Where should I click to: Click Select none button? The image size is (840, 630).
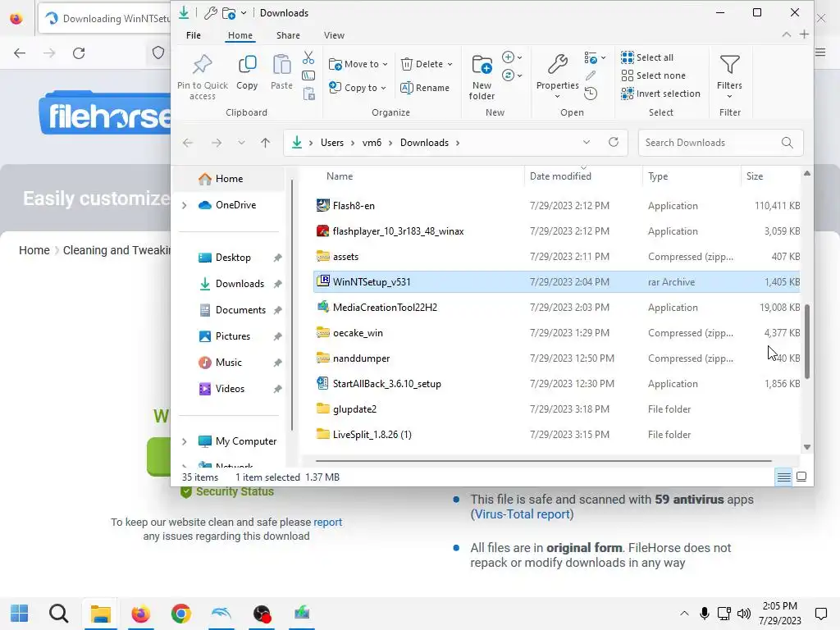[x=653, y=75]
